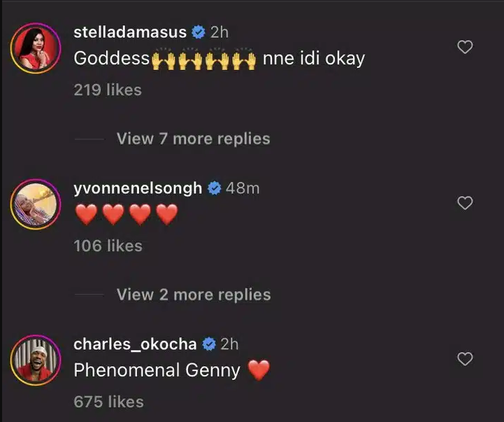
Task: View who liked: 106 likes
Action: (108, 246)
